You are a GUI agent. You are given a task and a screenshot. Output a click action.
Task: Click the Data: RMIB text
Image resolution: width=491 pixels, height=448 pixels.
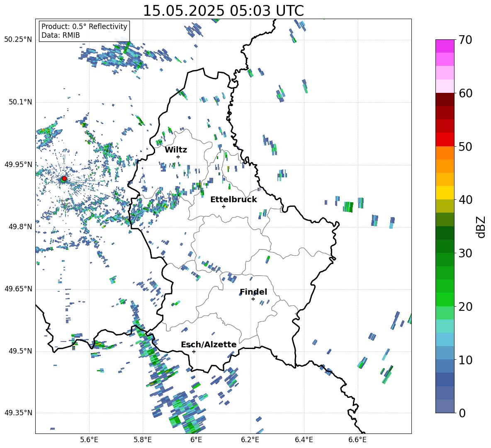61,35
